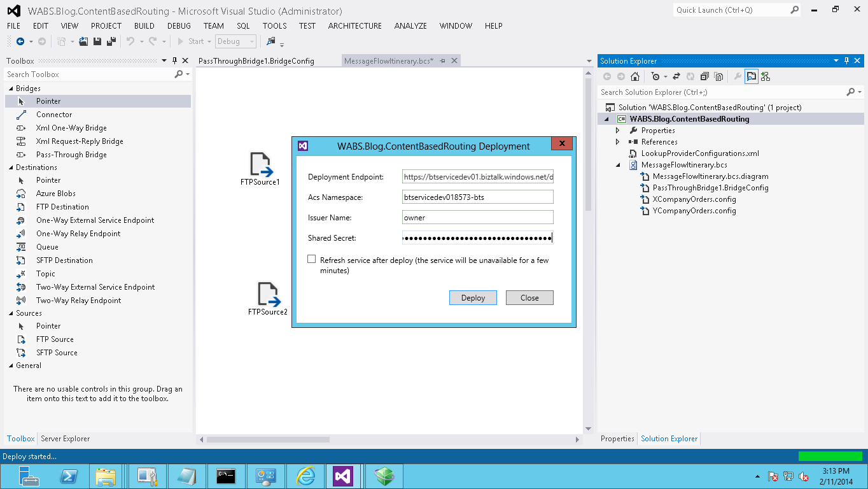Click the FTPSource2 shape on canvas
This screenshot has width=868, height=489.
click(268, 299)
